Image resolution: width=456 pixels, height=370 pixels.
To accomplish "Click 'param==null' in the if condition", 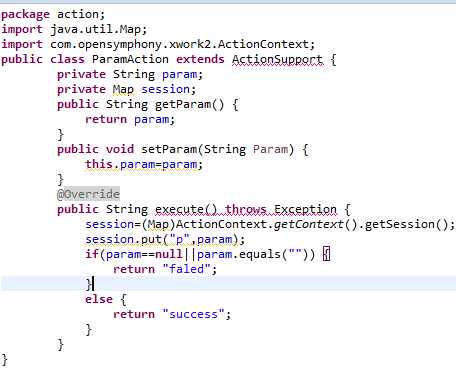I will (x=144, y=254).
